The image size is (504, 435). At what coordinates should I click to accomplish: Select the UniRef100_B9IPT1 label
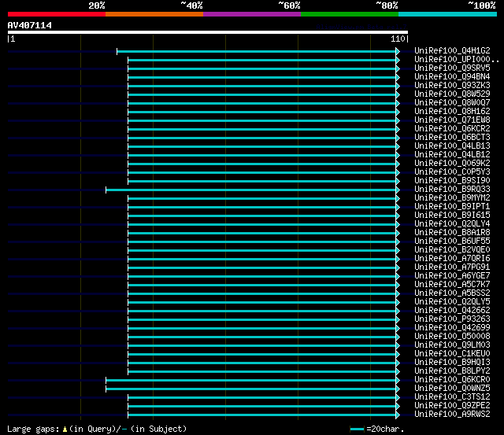452,207
